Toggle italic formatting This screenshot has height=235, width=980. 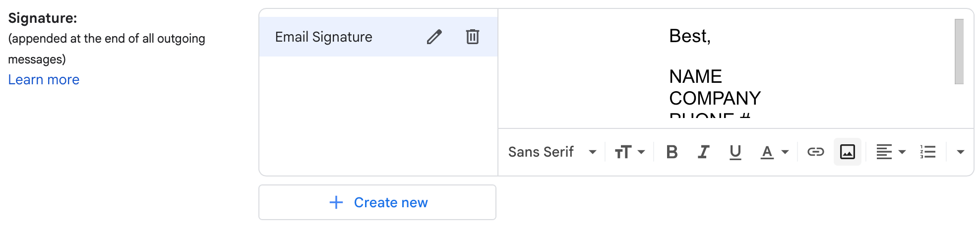(703, 152)
